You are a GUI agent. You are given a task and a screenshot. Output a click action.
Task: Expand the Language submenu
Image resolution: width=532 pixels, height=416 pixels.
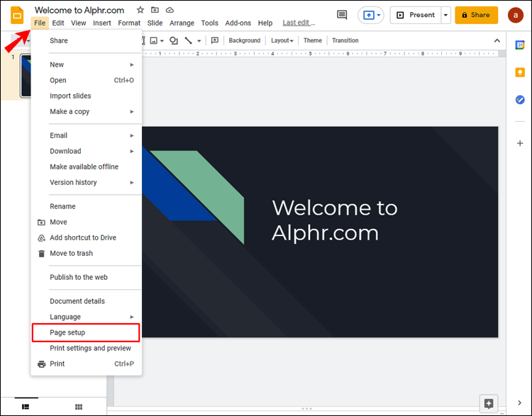click(132, 317)
